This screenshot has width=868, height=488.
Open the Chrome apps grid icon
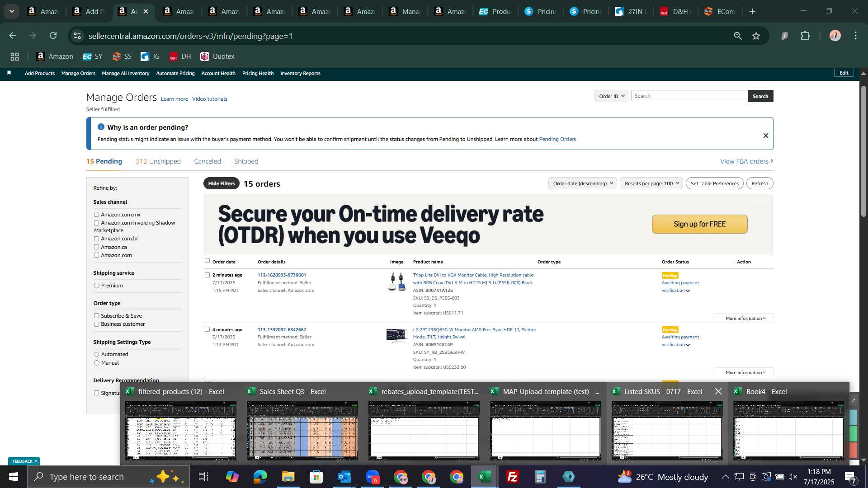point(15,56)
